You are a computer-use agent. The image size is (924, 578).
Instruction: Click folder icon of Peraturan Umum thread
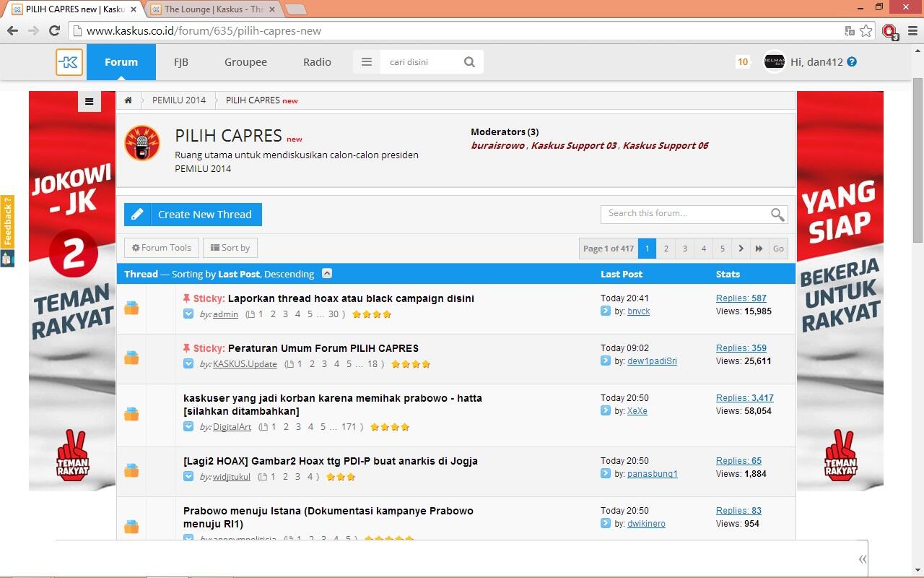131,358
